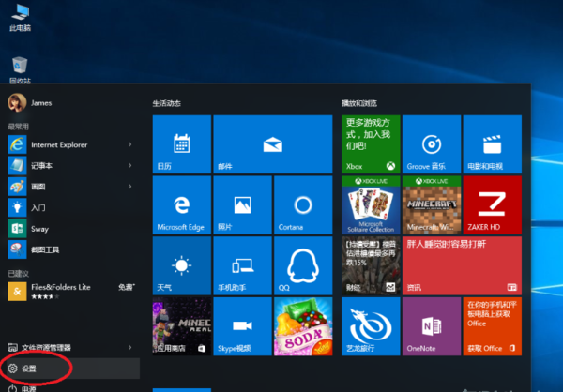The width and height of the screenshot is (563, 392).
Task: Launch Internet Explorer from most used list
Action: (72, 144)
